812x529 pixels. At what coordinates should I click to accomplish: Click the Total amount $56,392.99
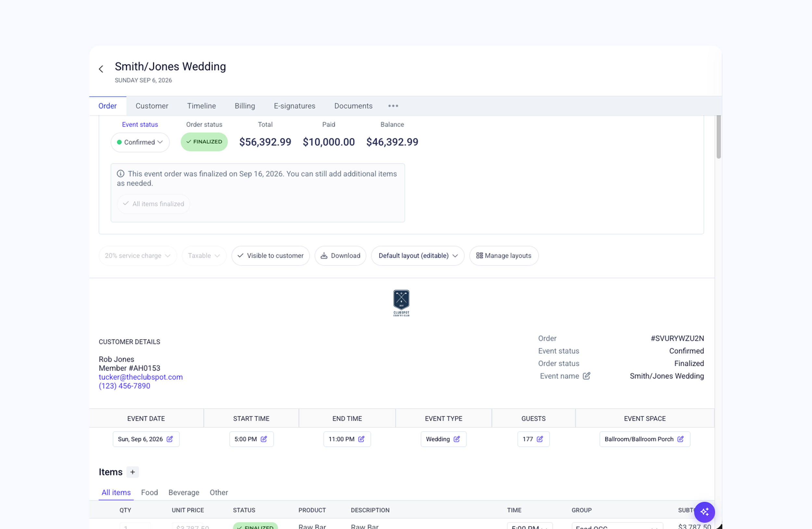265,142
